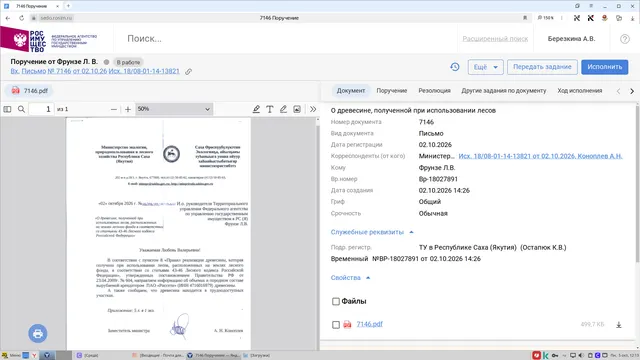Select the draw pencil tool in PDF toolbar
This screenshot has height=360, width=640.
[283, 109]
